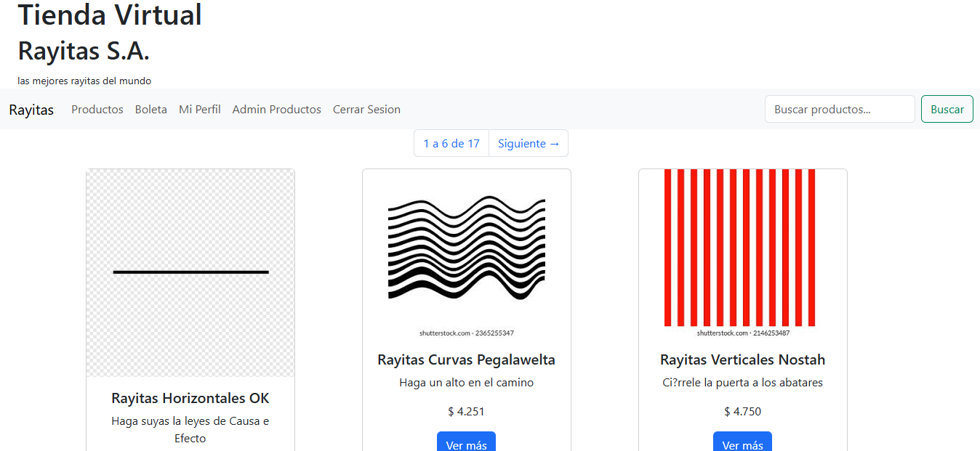Open the Rayitas brand link
980x451 pixels.
click(31, 110)
